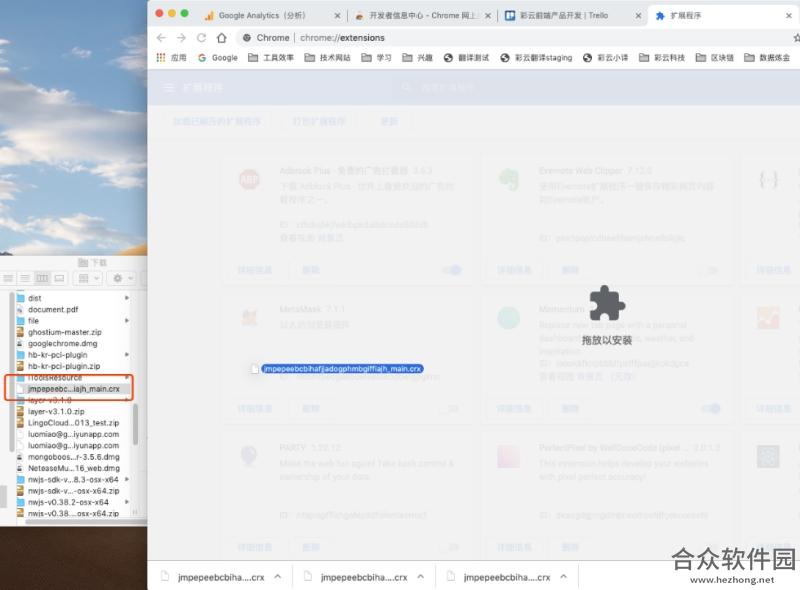
Task: Close the 开发者信息中心 tab
Action: pyautogui.click(x=488, y=16)
